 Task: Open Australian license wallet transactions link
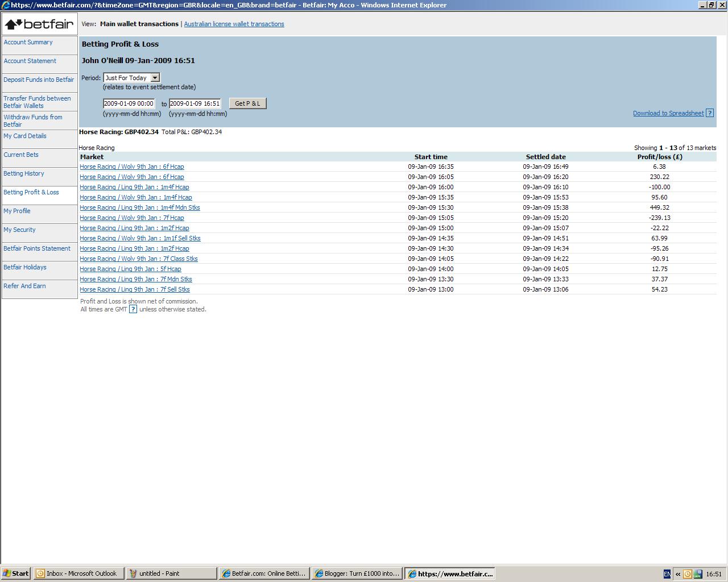[234, 24]
